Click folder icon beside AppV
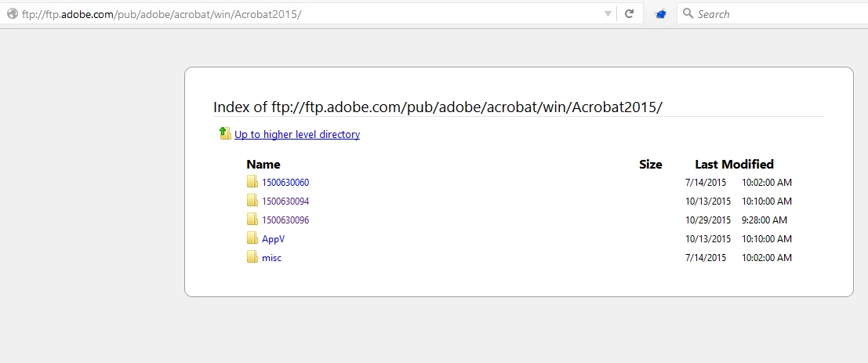868x363 pixels. 252,238
